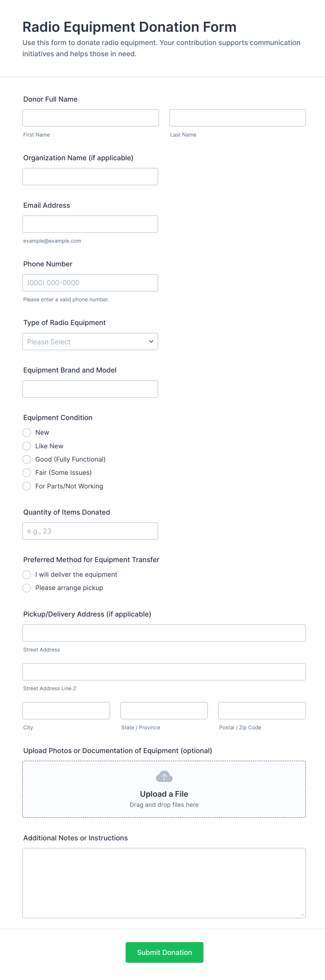
Task: Focus the Email Address input
Action: 90,224
